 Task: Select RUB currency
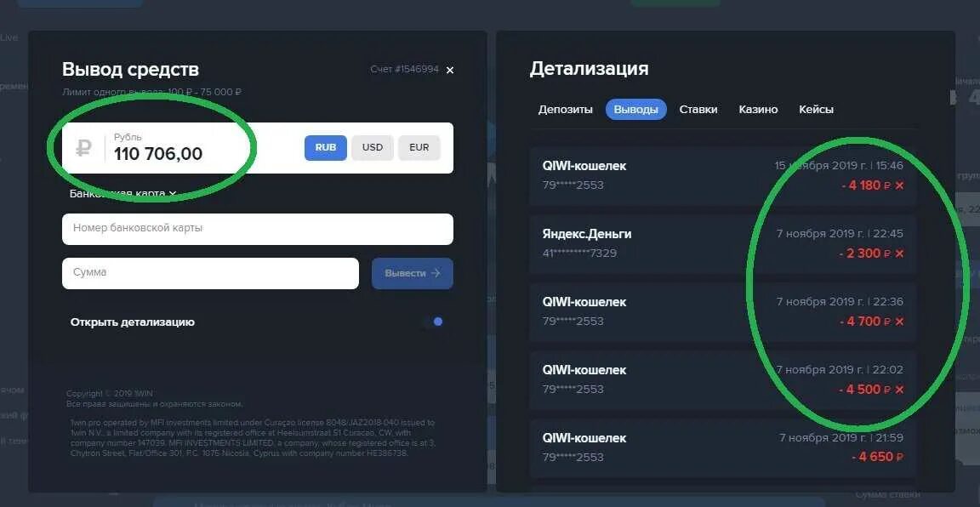[326, 147]
